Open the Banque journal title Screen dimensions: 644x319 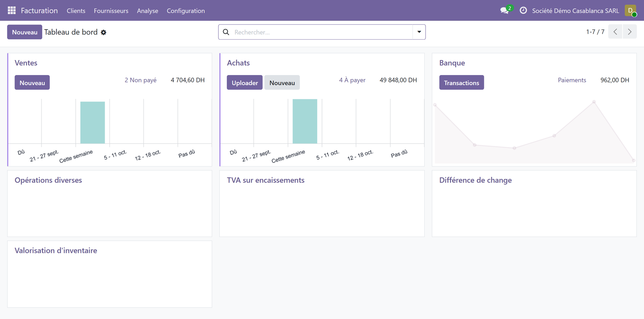[x=452, y=63]
